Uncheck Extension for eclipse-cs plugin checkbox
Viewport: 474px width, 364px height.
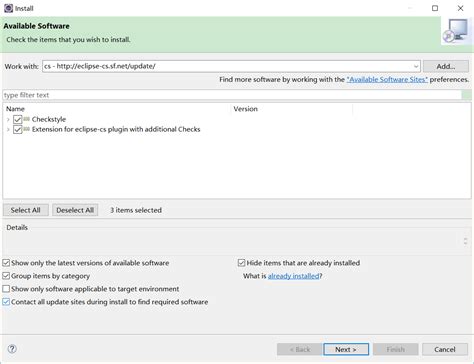18,129
